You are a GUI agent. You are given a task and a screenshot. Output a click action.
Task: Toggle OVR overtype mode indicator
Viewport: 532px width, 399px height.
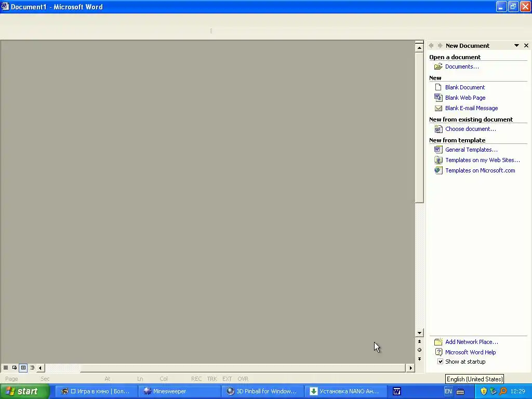[243, 379]
